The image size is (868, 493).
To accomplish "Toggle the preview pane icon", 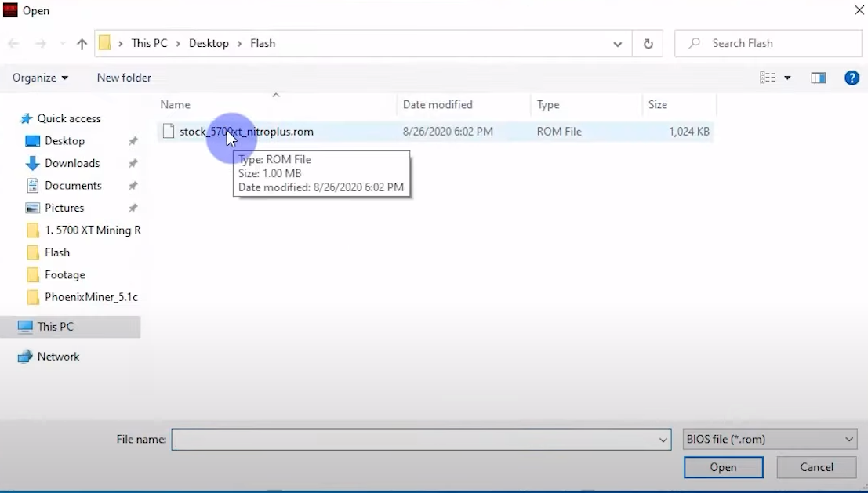I will (x=818, y=78).
